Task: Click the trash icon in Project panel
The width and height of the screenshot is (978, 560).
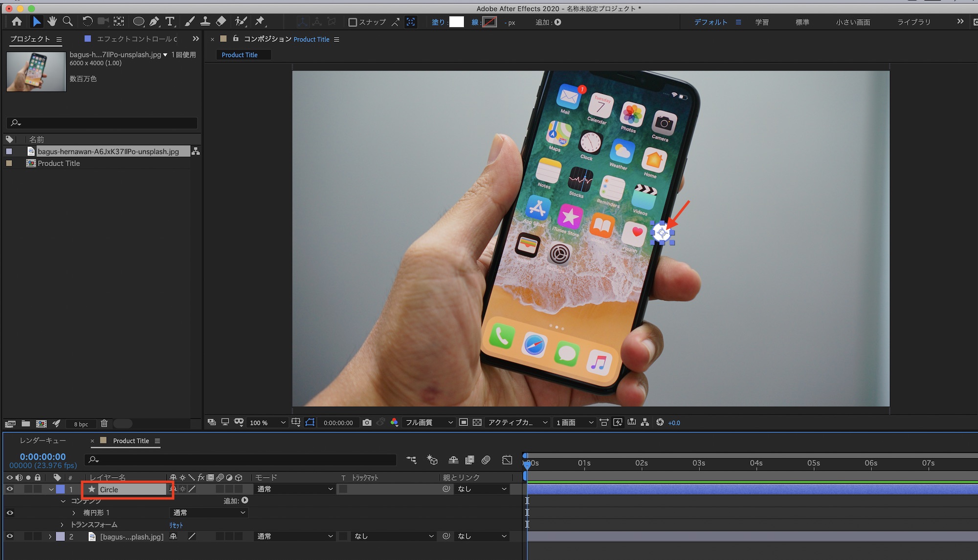Action: pos(104,424)
